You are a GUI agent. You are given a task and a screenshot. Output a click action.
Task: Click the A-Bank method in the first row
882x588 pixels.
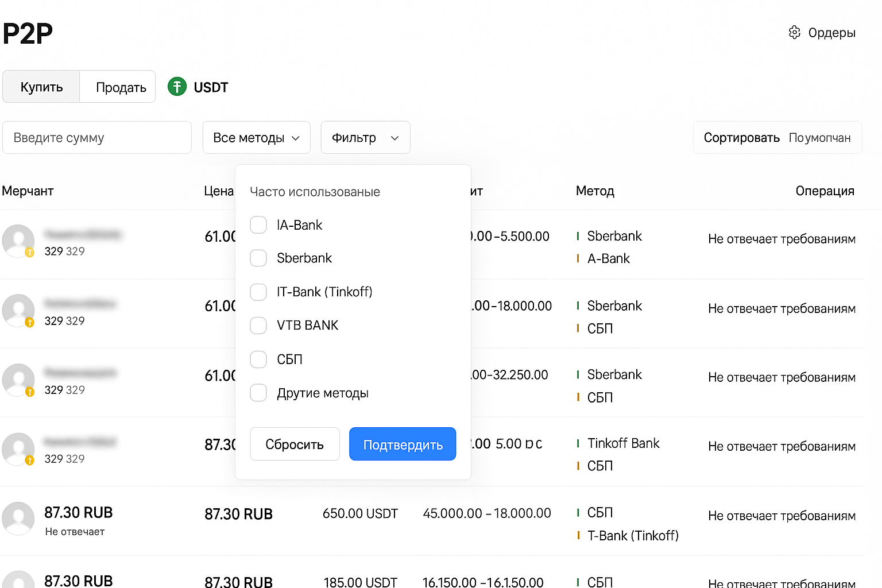point(609,258)
